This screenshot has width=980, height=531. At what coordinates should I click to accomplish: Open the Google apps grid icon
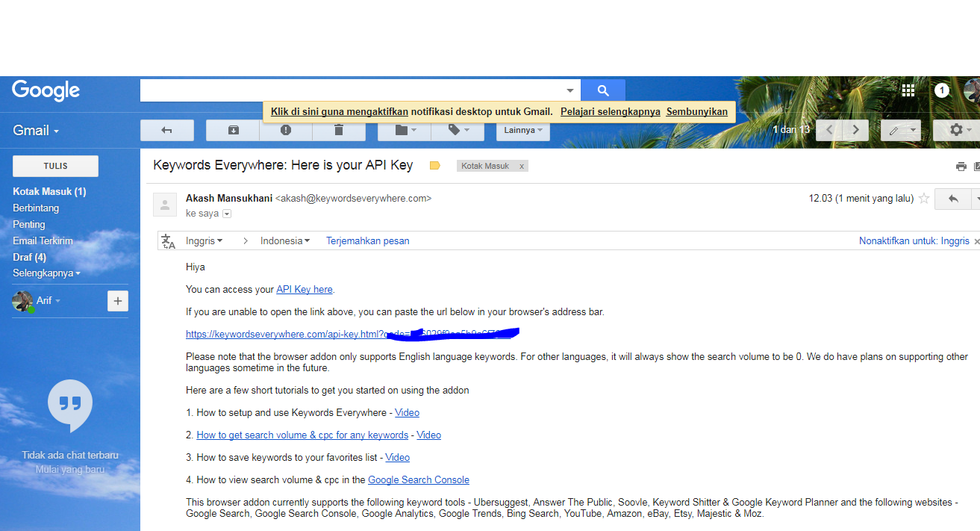tap(908, 90)
